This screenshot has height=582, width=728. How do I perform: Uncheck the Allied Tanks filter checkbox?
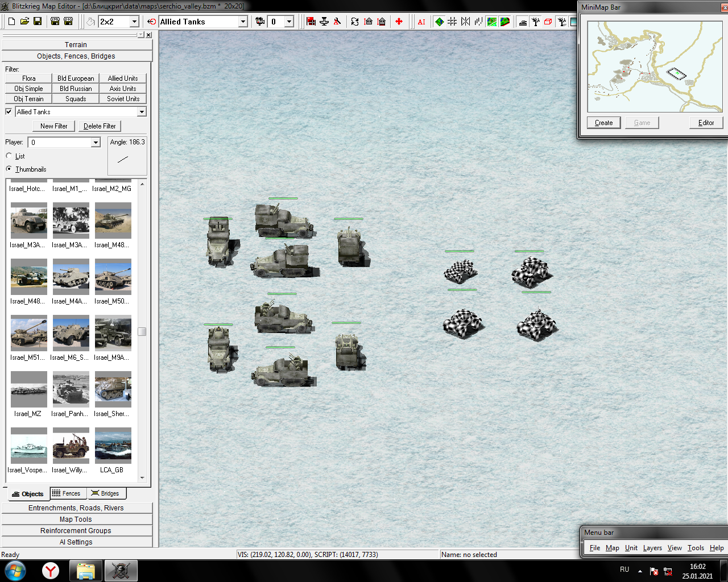coord(9,111)
